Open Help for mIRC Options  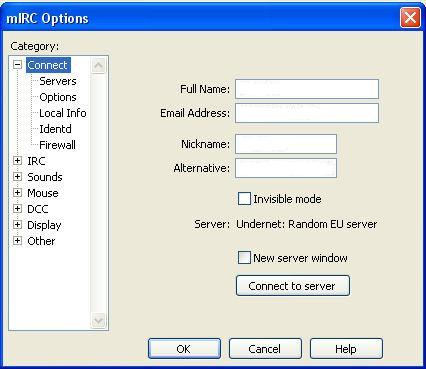point(346,349)
